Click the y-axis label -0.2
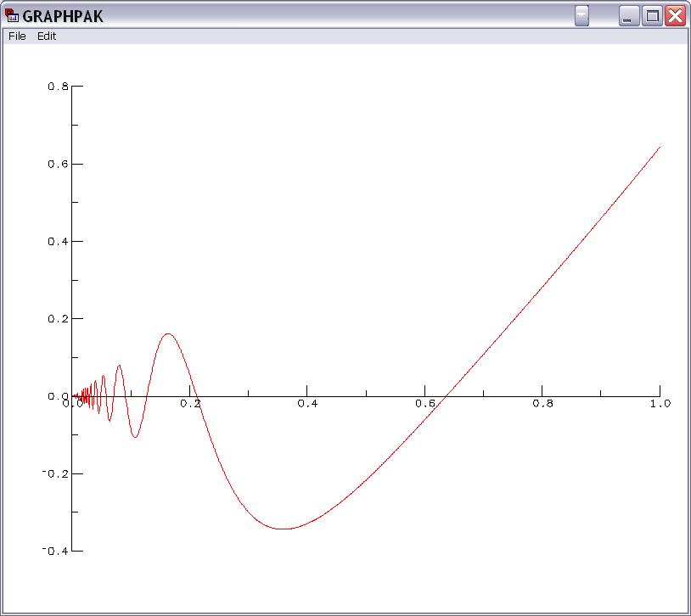 (x=55, y=473)
